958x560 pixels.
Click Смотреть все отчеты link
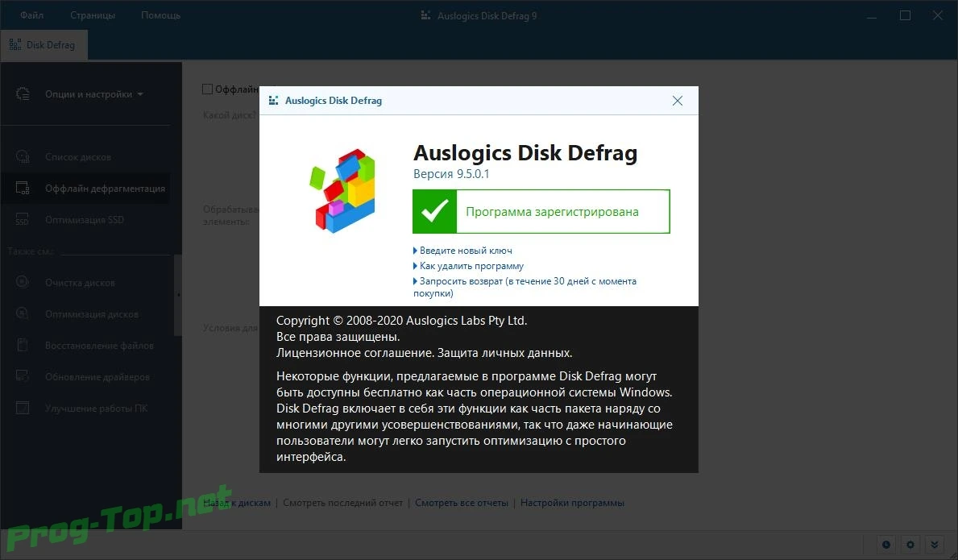[x=462, y=504]
